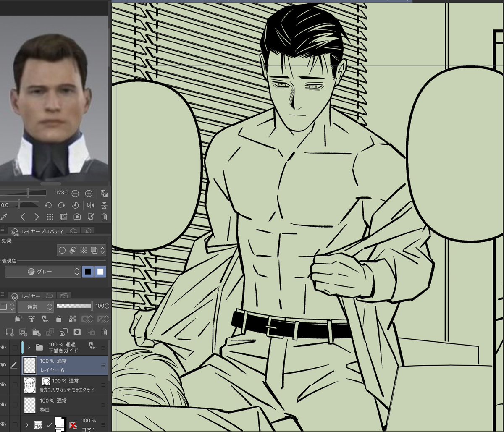Adjust Sub View zoom slider
The width and height of the screenshot is (504, 432).
pos(23,193)
